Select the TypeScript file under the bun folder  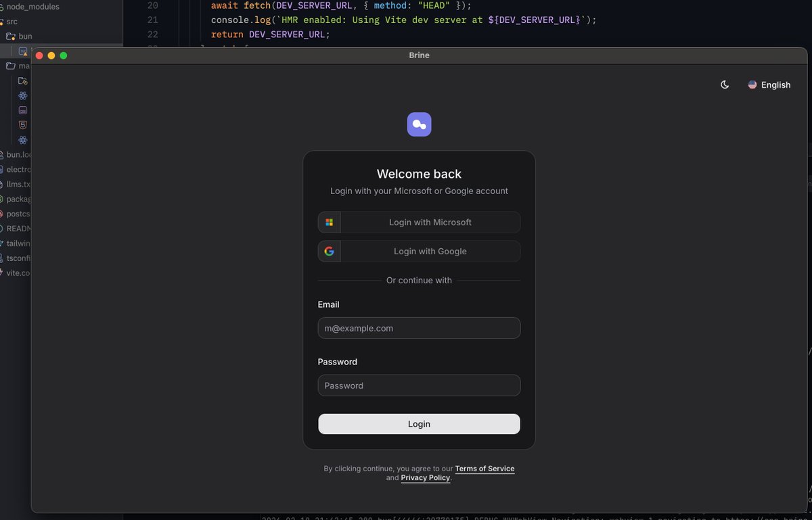pos(23,51)
